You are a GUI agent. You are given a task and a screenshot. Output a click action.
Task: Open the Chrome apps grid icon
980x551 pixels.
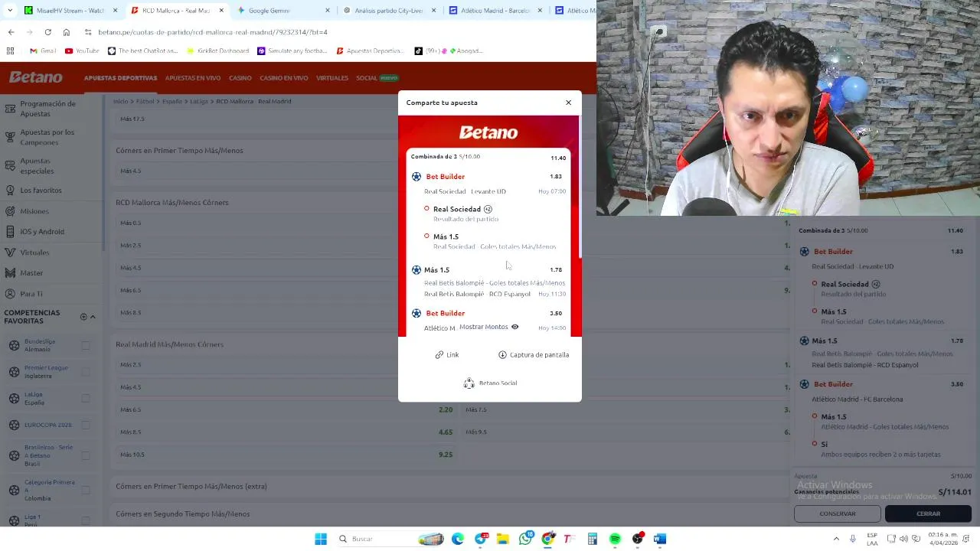(10, 51)
